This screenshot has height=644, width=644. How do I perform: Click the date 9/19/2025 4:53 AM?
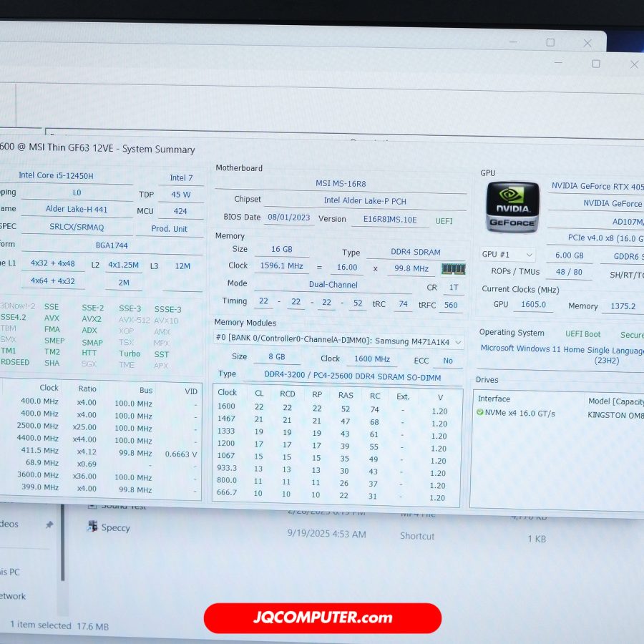pos(326,534)
